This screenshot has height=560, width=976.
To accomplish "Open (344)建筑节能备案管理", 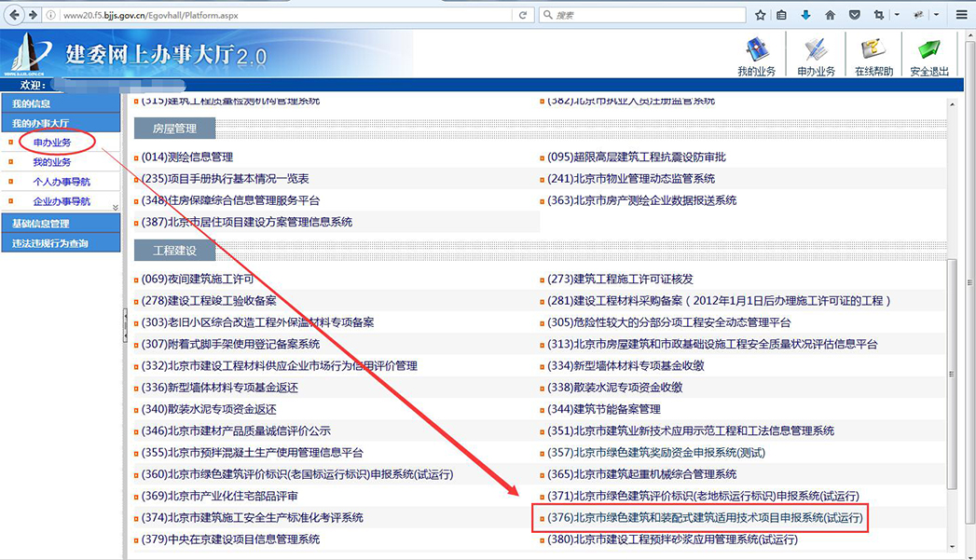I will click(x=604, y=409).
